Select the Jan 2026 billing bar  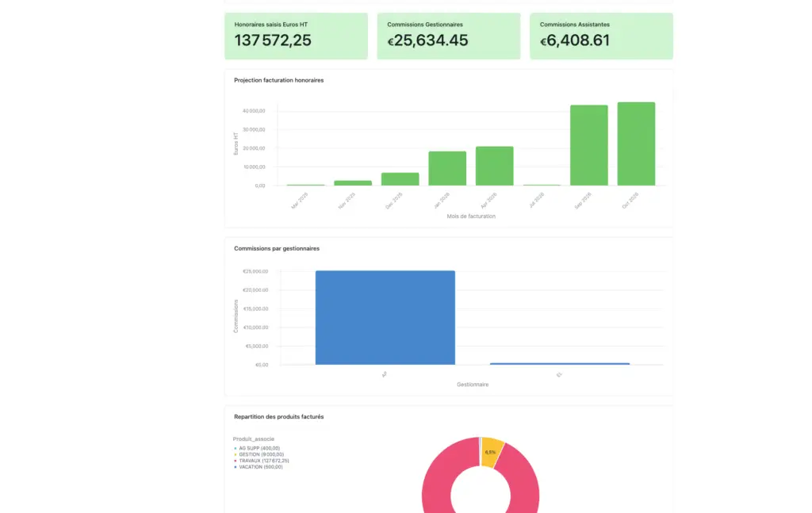click(447, 168)
